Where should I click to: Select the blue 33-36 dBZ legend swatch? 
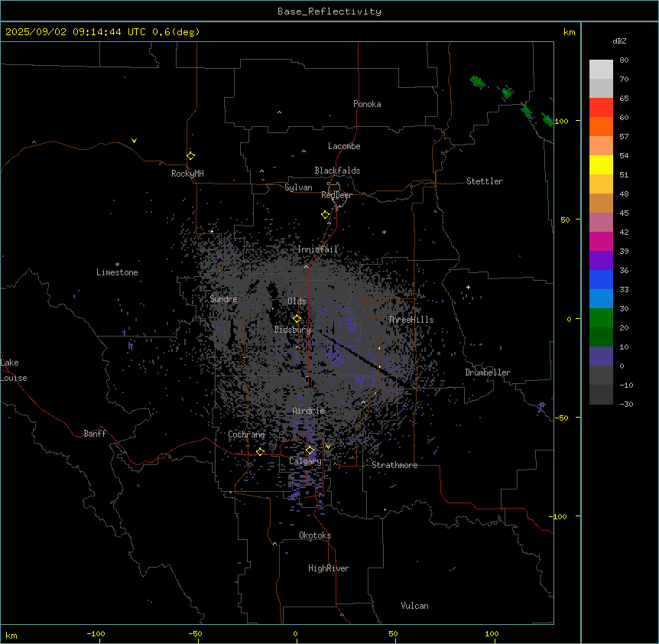point(601,279)
